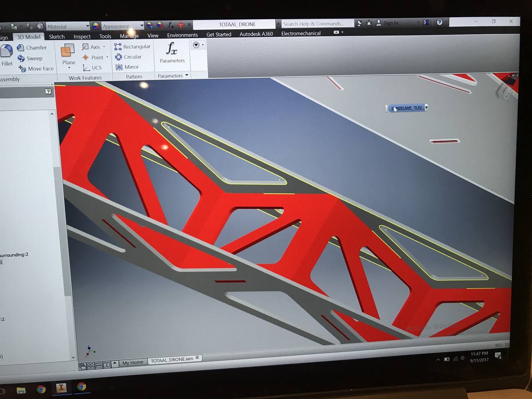Select the Move Face tool
The width and height of the screenshot is (532, 399).
(36, 69)
